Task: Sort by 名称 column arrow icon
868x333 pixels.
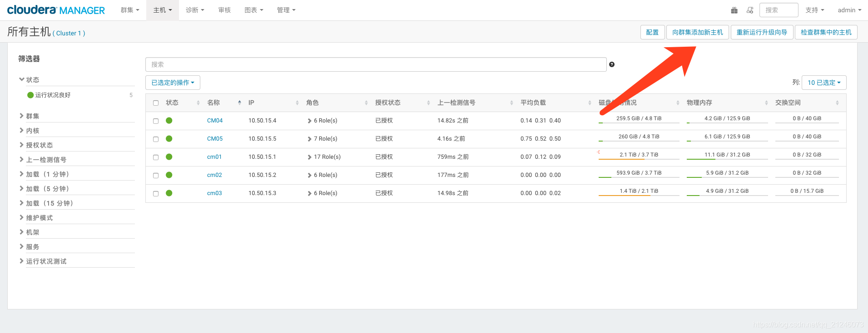Action: point(239,103)
